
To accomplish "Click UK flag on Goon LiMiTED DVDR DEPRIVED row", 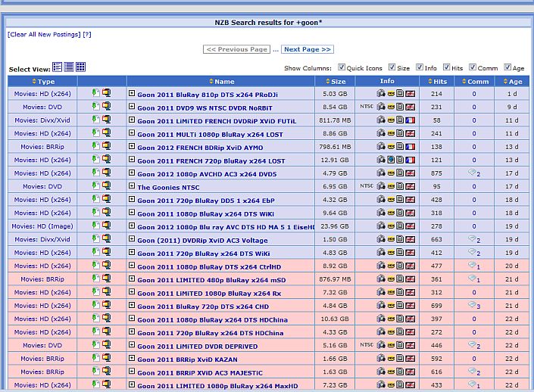I will coord(410,346).
